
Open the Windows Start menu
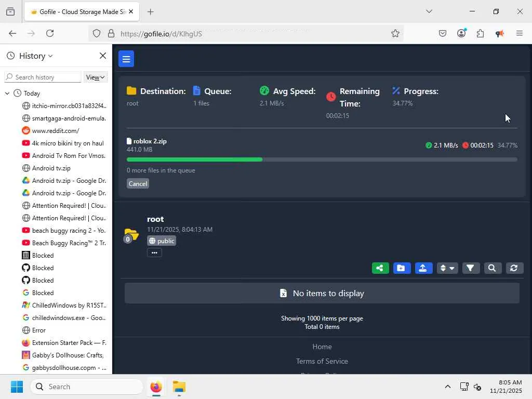(x=17, y=387)
